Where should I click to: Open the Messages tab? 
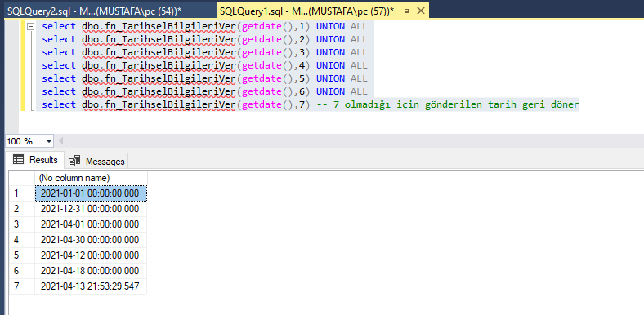point(97,162)
